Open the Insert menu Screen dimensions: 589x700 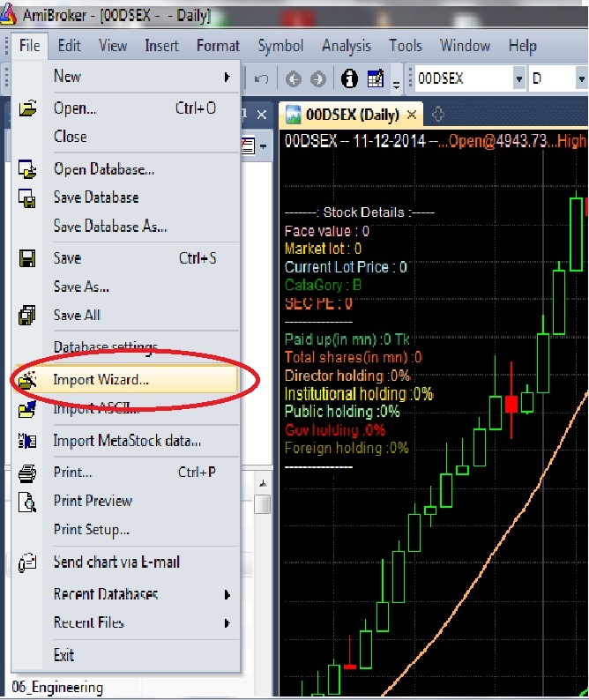[161, 46]
